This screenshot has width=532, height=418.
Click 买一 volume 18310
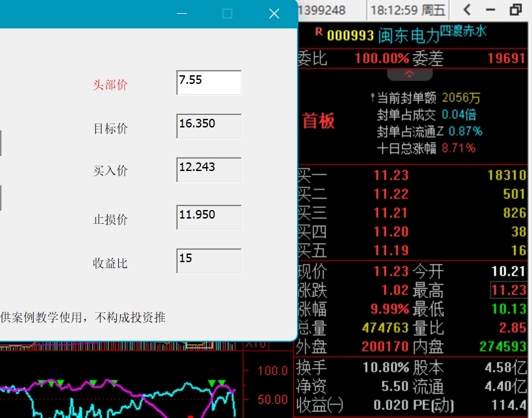pos(507,175)
